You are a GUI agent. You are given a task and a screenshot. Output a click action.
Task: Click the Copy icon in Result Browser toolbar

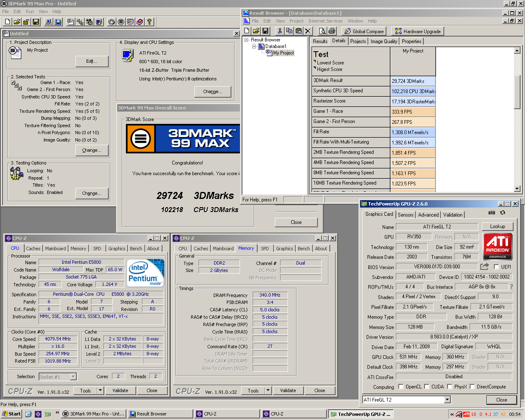pyautogui.click(x=289, y=31)
